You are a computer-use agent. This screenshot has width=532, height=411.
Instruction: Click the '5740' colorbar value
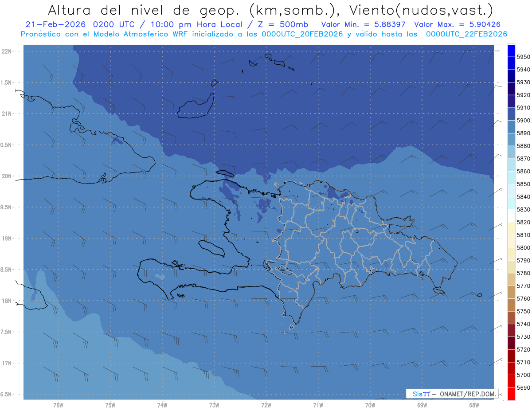(x=523, y=324)
